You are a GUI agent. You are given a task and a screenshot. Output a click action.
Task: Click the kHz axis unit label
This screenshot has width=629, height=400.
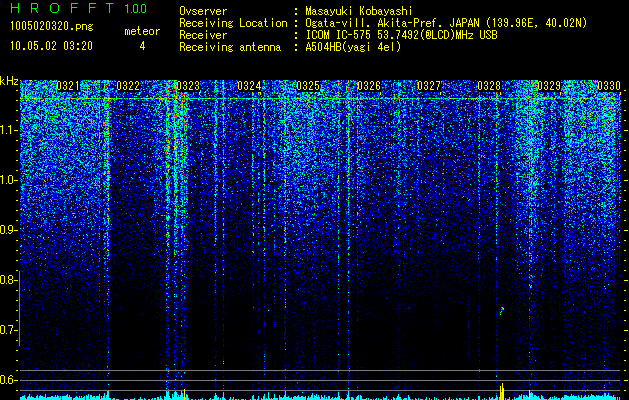(9, 81)
